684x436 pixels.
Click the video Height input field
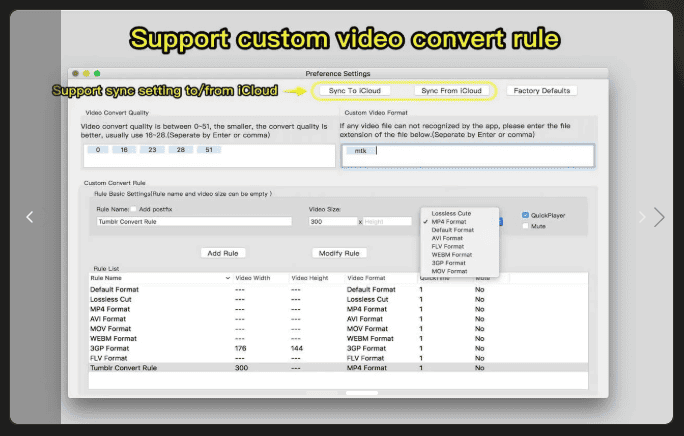387,222
